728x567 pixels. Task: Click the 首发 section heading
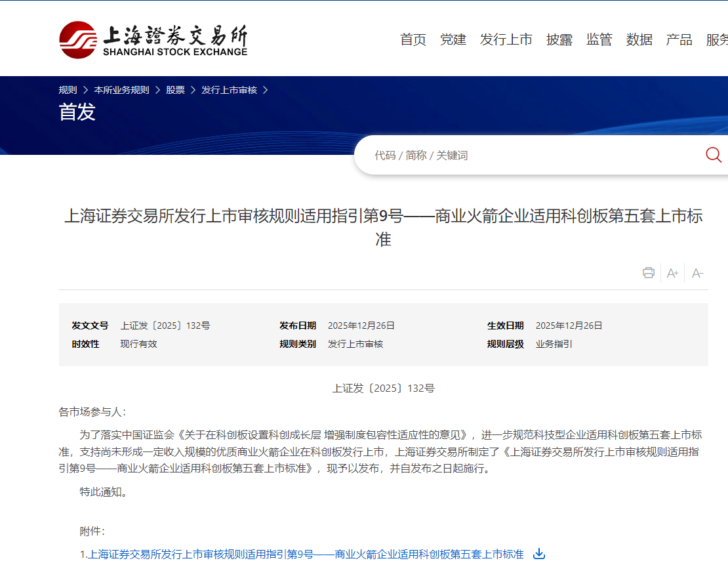click(x=77, y=112)
